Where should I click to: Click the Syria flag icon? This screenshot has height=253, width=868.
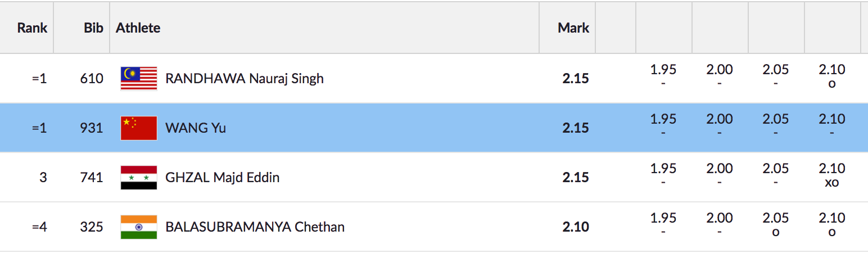tap(138, 177)
